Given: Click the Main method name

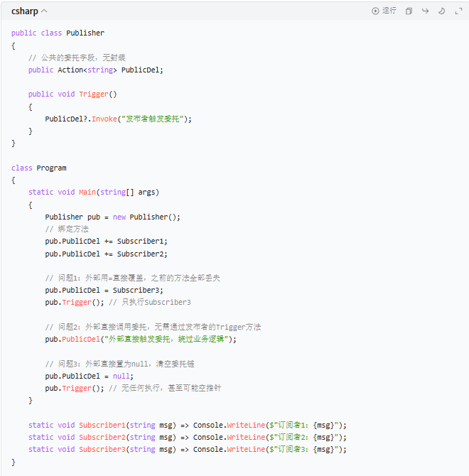Looking at the screenshot, I should point(87,192).
